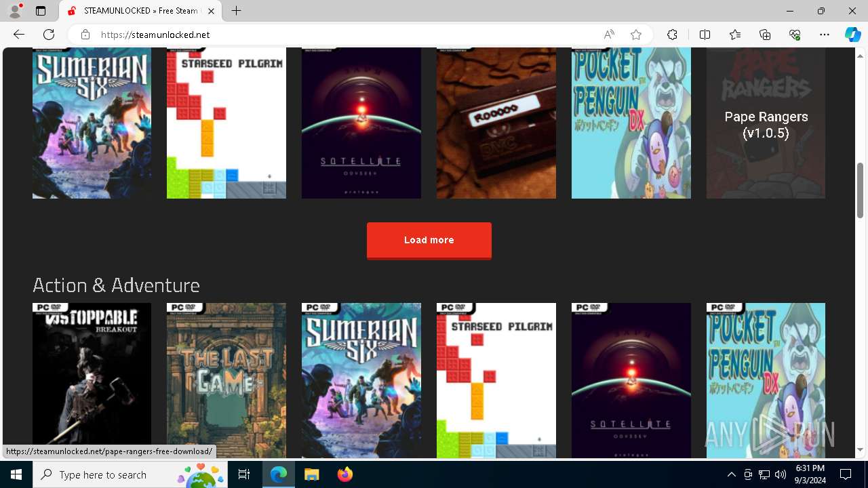Open Satellite Odyssey under Action & Adventure
This screenshot has height=488, width=868.
(631, 380)
